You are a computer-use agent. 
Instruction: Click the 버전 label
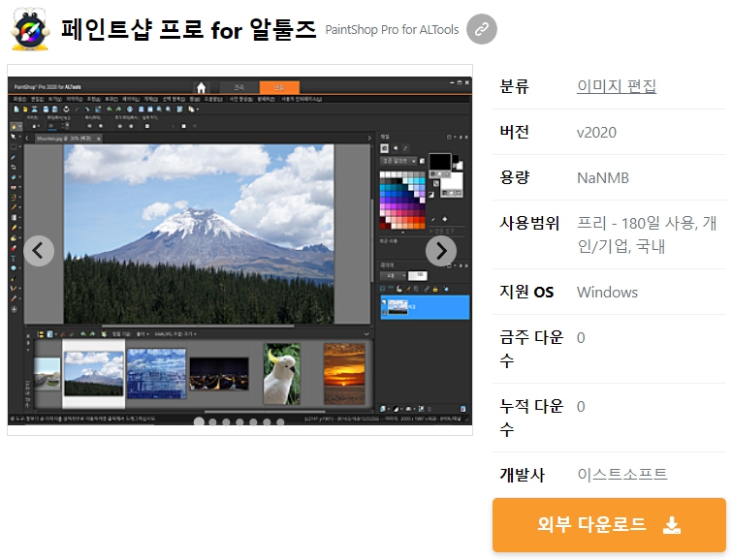click(x=515, y=132)
